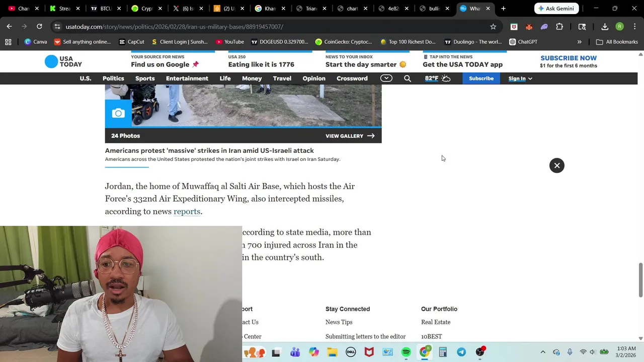Open the Money section
Image resolution: width=644 pixels, height=362 pixels.
point(252,78)
